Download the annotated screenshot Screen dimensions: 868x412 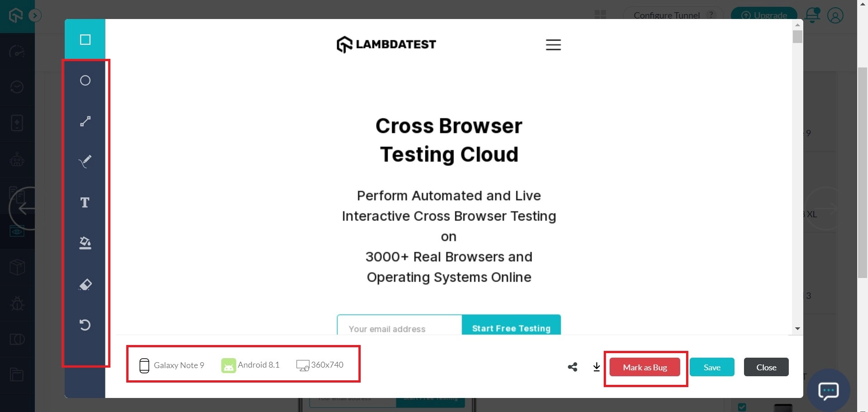596,367
